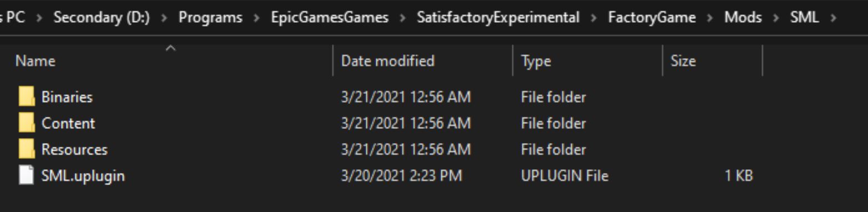Expand chevron after FactoryGame breadcrumb
The height and width of the screenshot is (212, 868).
[710, 18]
